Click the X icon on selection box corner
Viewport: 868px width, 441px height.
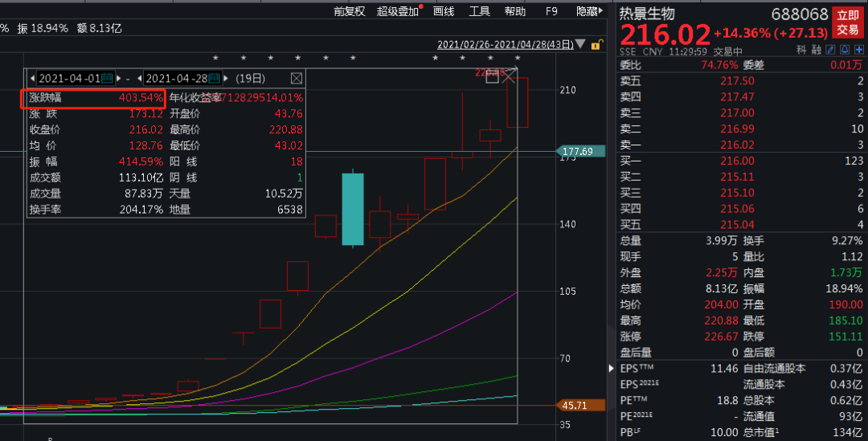(x=510, y=76)
